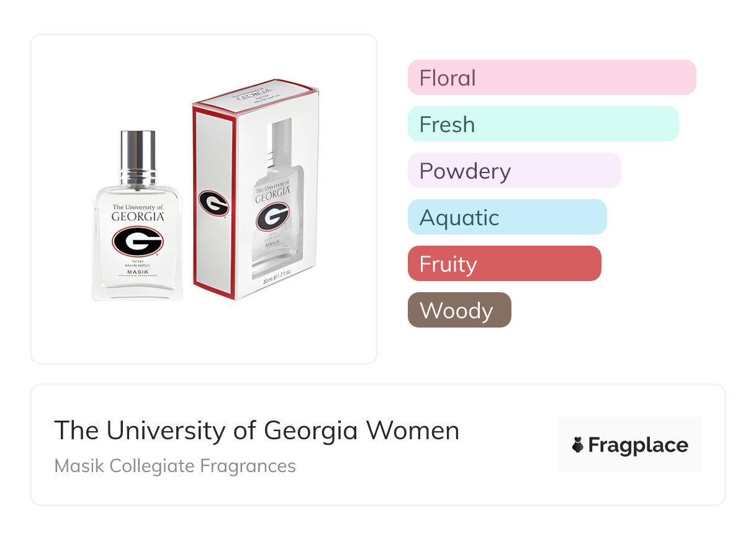Click the G logo on box front
Viewport: 756px width, 536px height.
pyautogui.click(x=272, y=217)
